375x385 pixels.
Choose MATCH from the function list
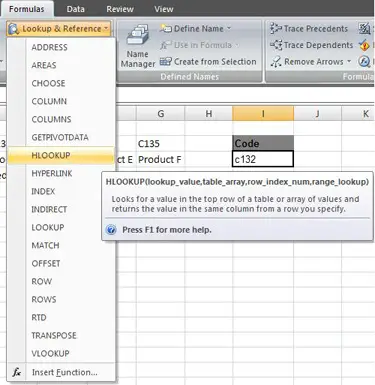[61, 245]
